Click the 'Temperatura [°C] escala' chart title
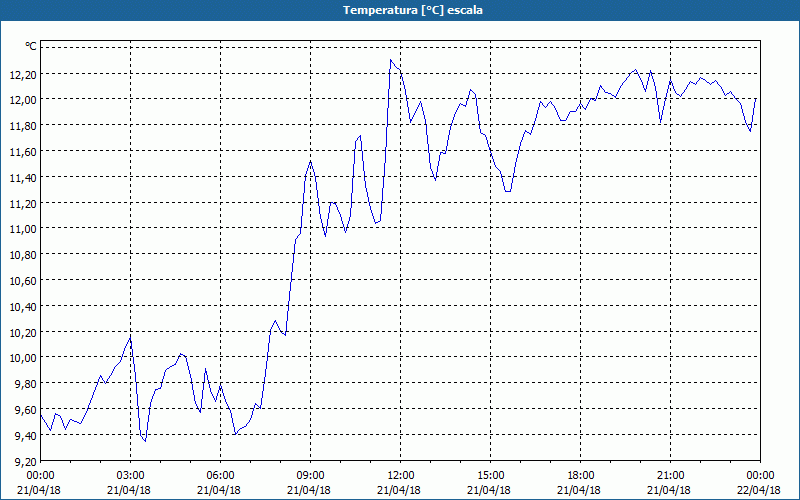The height and width of the screenshot is (500, 800). (413, 10)
